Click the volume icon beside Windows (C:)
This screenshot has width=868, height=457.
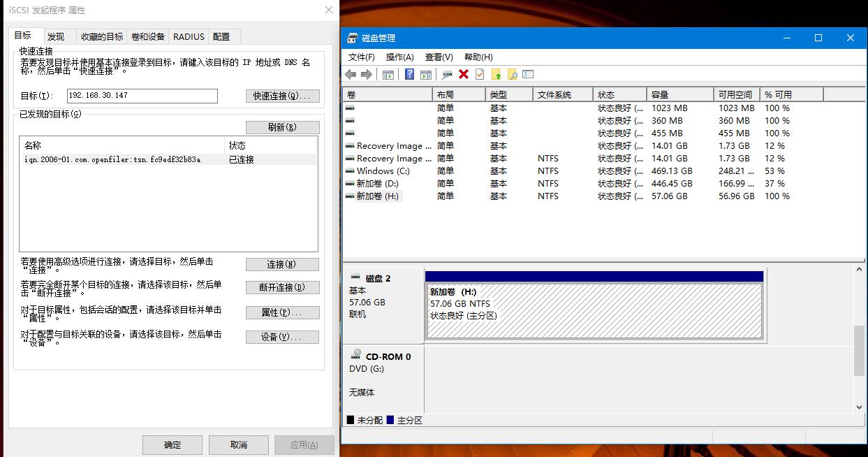click(x=350, y=171)
